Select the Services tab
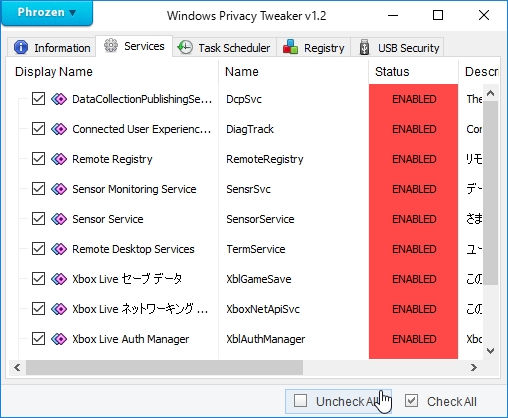The width and height of the screenshot is (508, 418). point(134,46)
